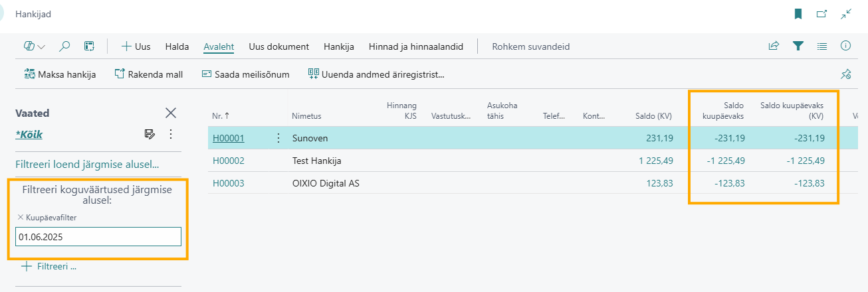
Task: Click the Analyze view table icon
Action: 89,46
